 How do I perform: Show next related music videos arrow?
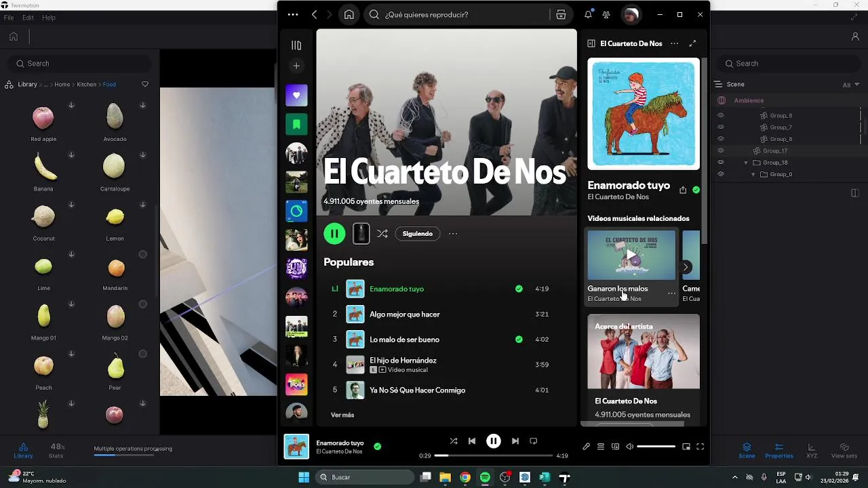[x=686, y=267]
